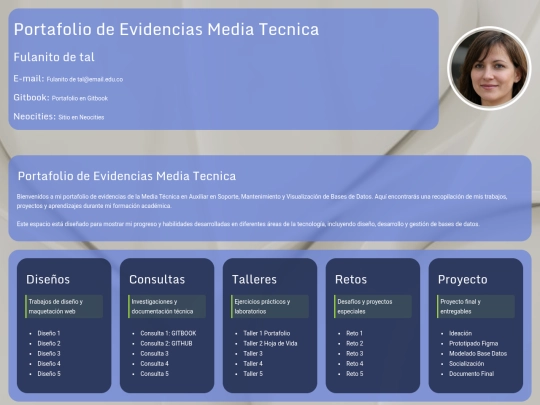
Task: Click the Neocities: label
Action: pyautogui.click(x=34, y=117)
